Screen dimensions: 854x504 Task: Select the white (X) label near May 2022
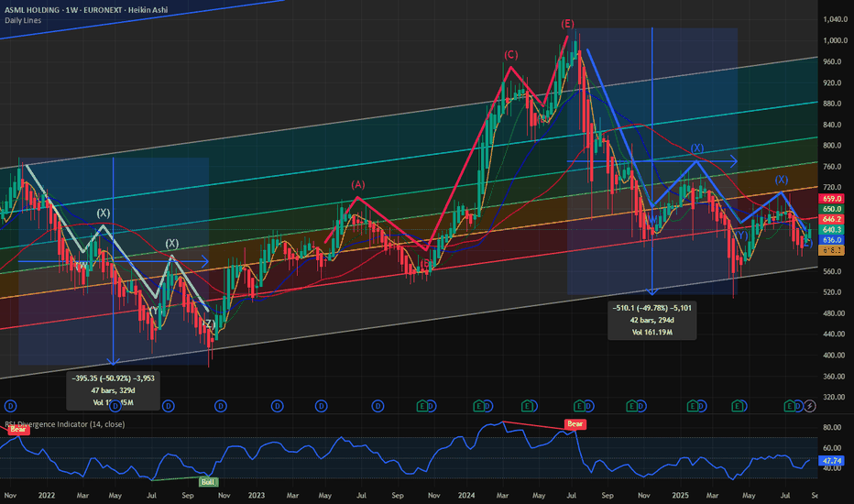[x=103, y=213]
